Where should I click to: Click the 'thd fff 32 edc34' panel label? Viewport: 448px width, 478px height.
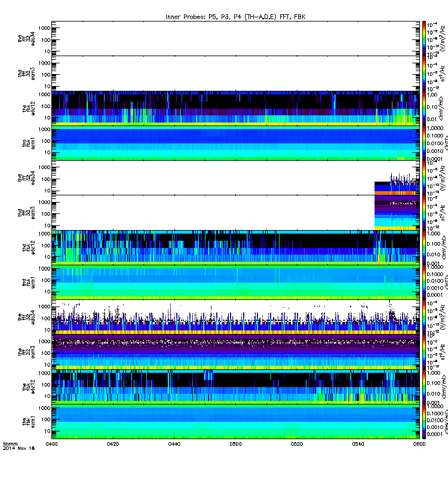(x=26, y=177)
